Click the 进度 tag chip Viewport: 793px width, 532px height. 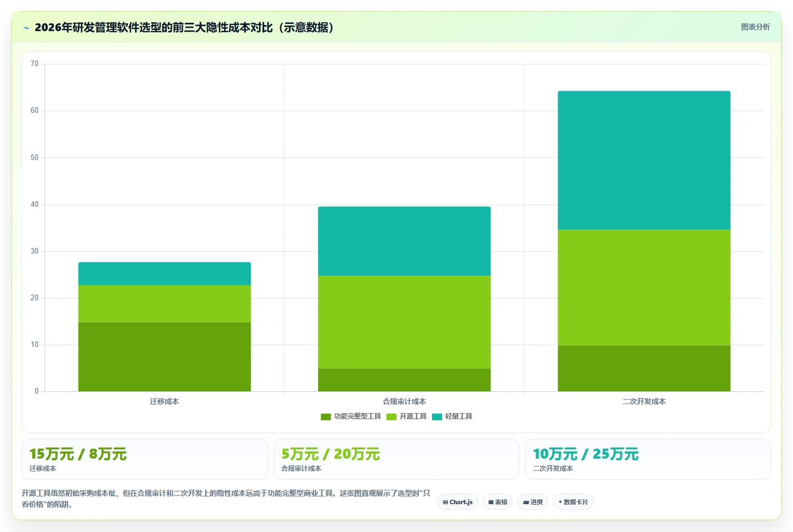[533, 502]
